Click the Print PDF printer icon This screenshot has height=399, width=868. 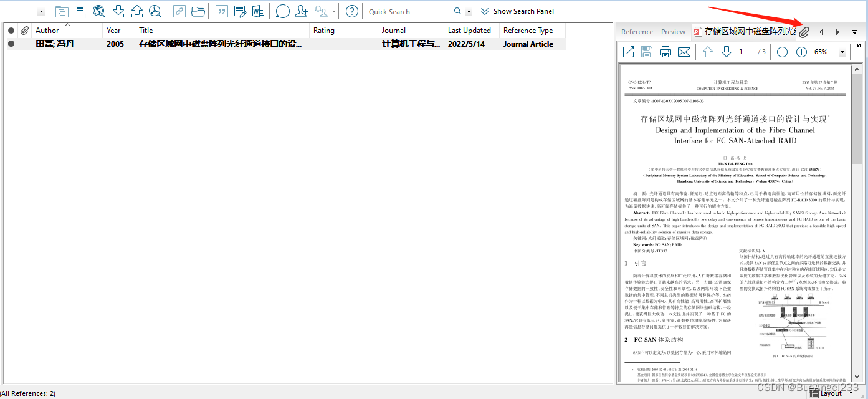665,52
